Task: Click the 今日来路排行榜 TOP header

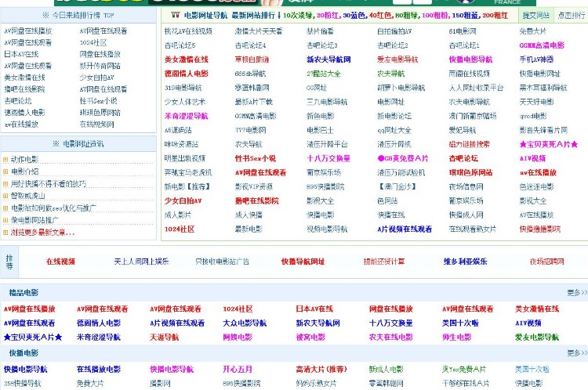Action: [78, 16]
